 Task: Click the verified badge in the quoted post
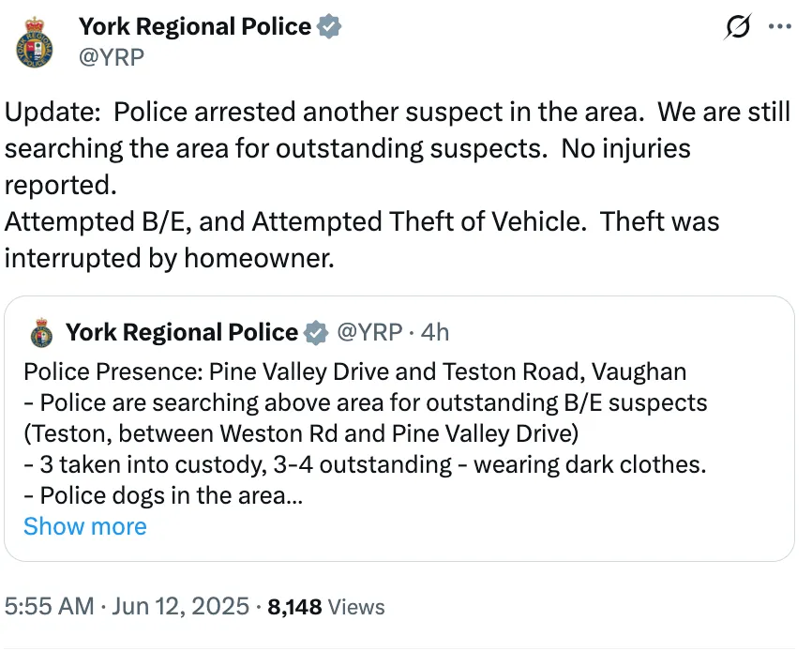317,332
